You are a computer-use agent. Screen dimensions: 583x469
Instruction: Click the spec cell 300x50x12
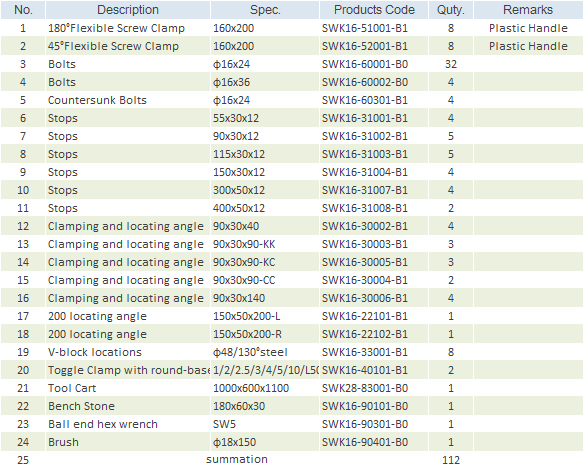265,190
